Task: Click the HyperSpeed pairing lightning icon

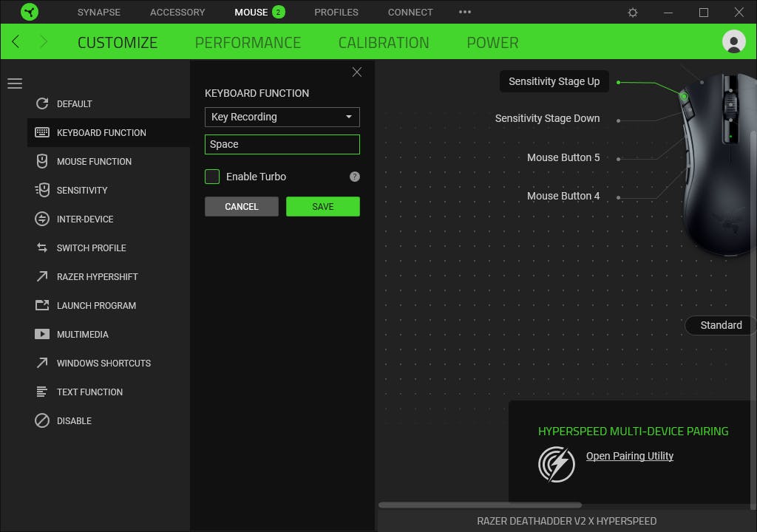Action: click(556, 465)
